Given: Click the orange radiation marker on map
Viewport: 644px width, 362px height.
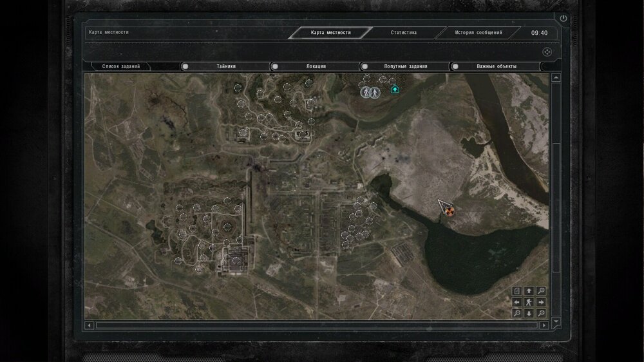Looking at the screenshot, I should click(x=450, y=211).
